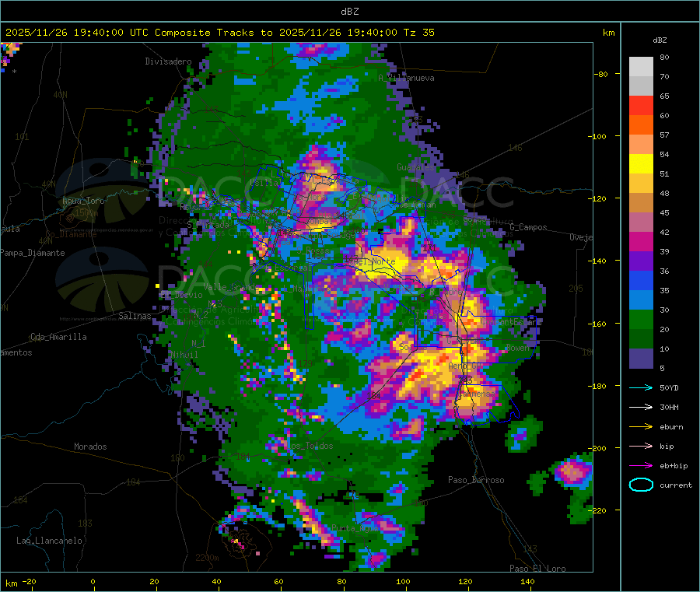Screen dimensions: 700x592
Task: Select the red 60–65 dBZ swatch
Action: click(641, 105)
